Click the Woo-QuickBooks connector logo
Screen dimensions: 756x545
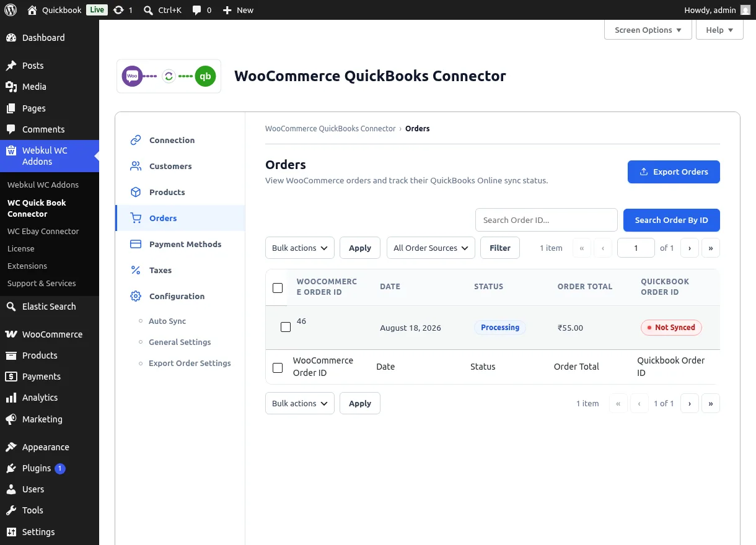[x=169, y=76]
